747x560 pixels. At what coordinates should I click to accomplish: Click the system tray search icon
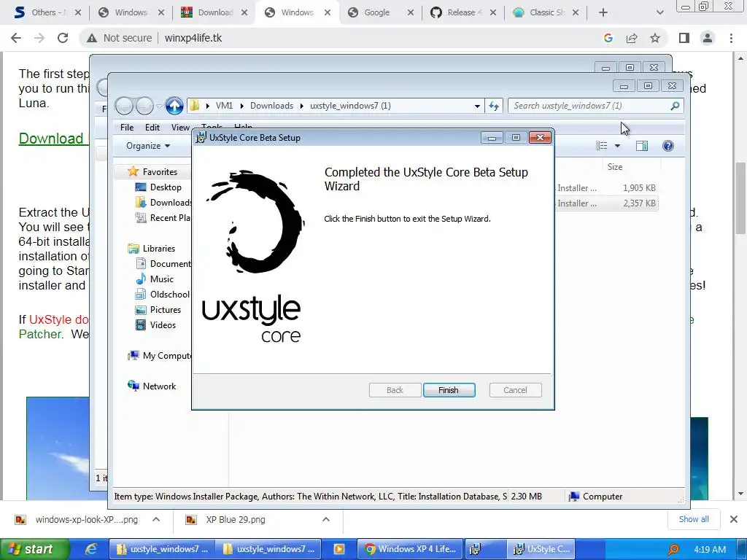[x=673, y=550]
